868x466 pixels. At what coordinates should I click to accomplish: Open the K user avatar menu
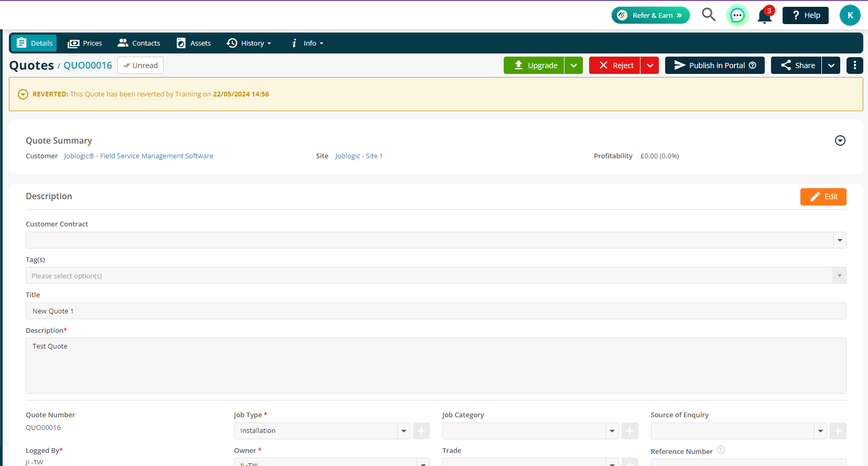point(850,15)
